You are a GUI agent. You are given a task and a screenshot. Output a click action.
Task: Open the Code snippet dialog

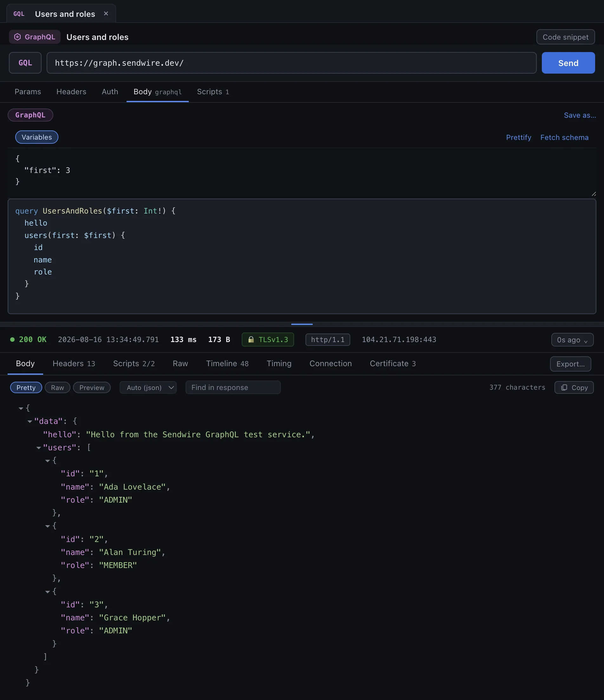click(566, 37)
